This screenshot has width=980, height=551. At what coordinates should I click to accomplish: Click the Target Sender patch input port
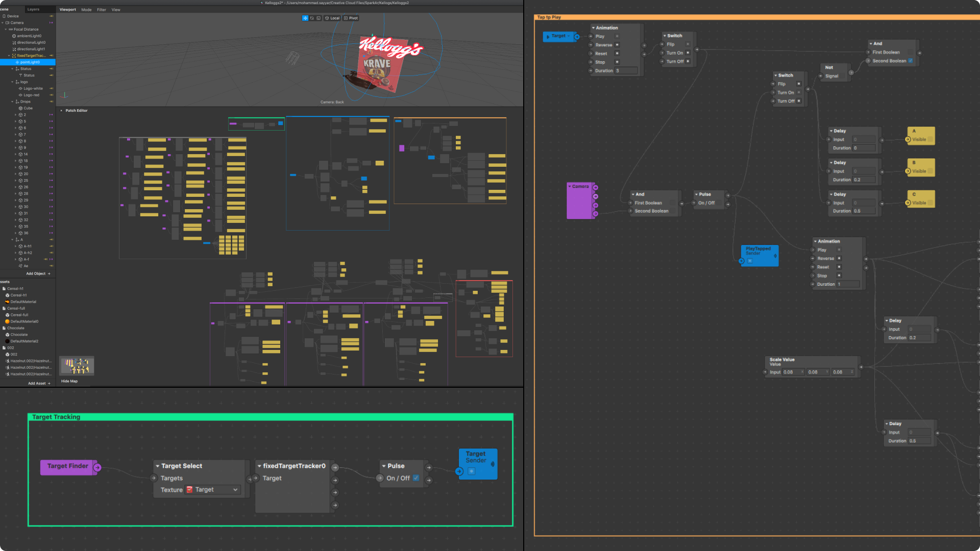(459, 471)
